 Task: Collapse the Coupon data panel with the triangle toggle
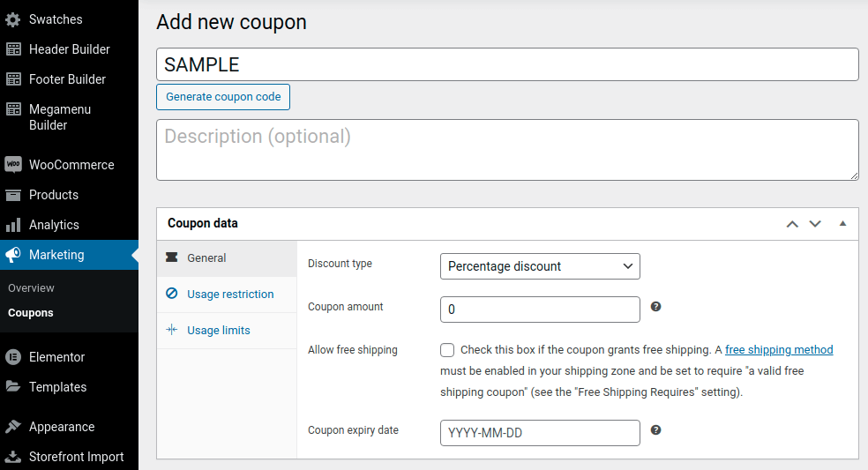pyautogui.click(x=842, y=224)
